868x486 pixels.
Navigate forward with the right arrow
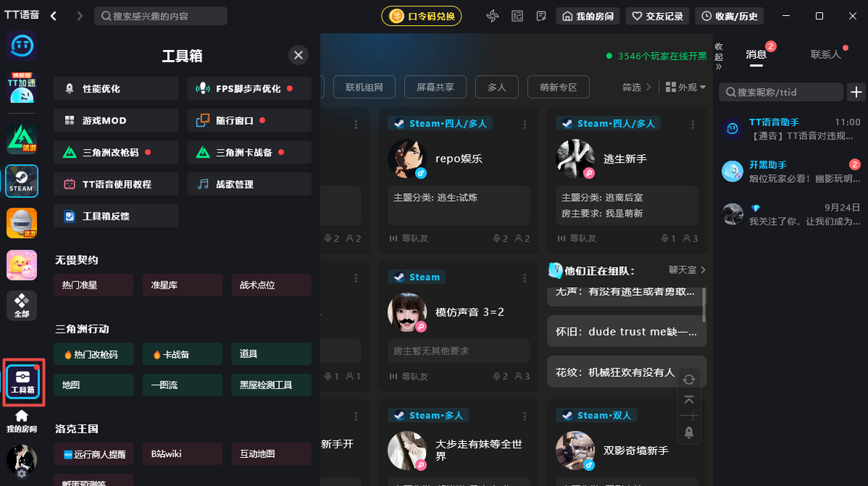pos(79,16)
